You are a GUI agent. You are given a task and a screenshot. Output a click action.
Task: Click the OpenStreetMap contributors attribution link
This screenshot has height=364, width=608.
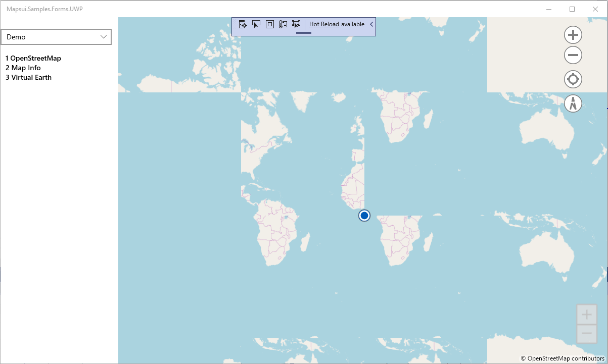pos(563,357)
